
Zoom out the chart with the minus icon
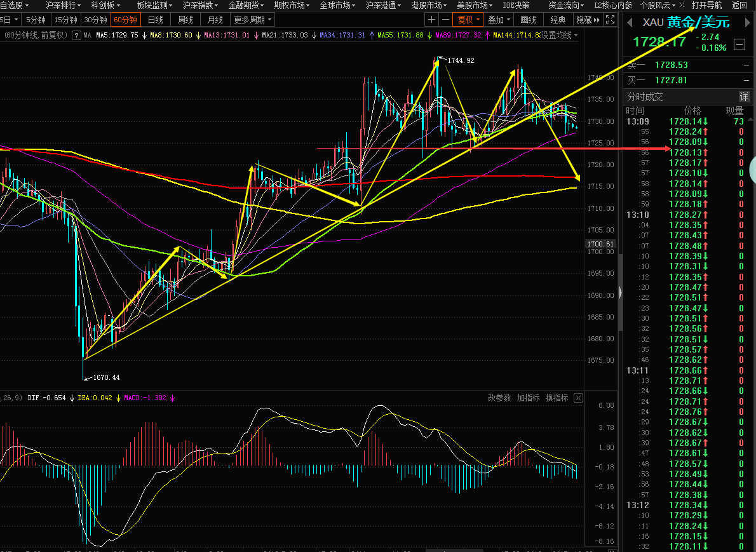[x=445, y=20]
